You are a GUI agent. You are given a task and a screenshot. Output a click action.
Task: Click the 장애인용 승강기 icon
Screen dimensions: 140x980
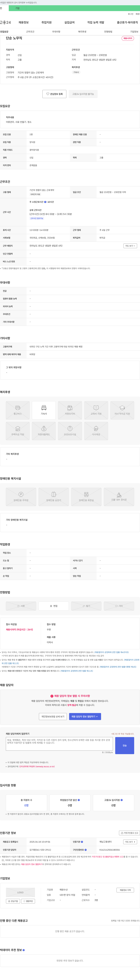click(x=54, y=497)
